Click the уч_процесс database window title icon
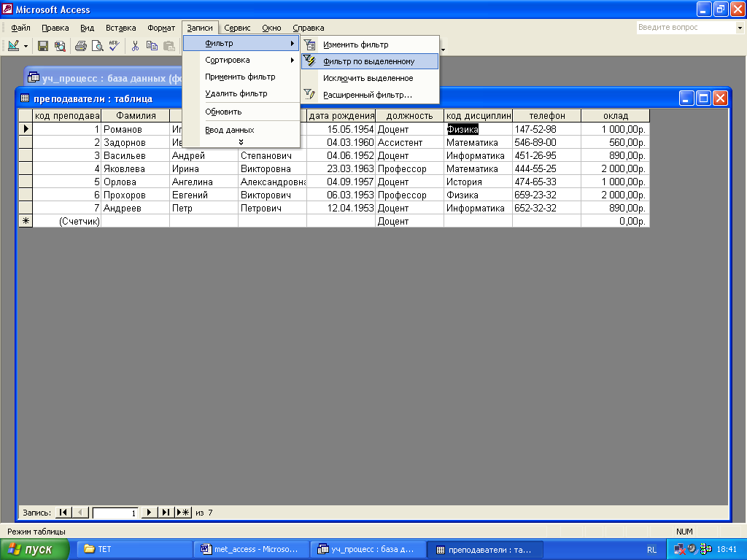The width and height of the screenshot is (747, 560). [34, 77]
